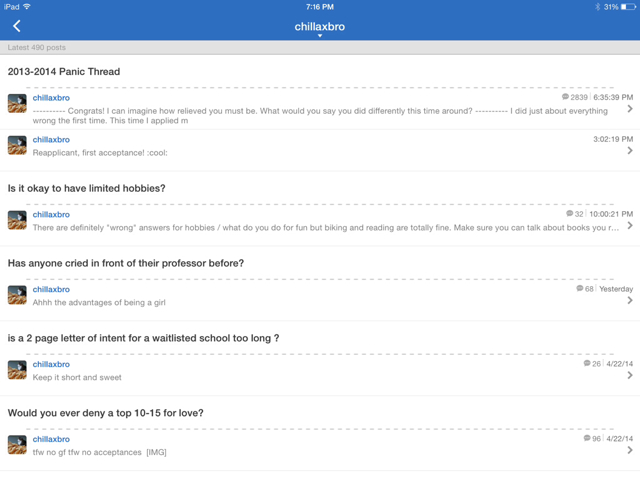Tap reply count icon showing 68
Screen dimensions: 640x480
(x=580, y=289)
